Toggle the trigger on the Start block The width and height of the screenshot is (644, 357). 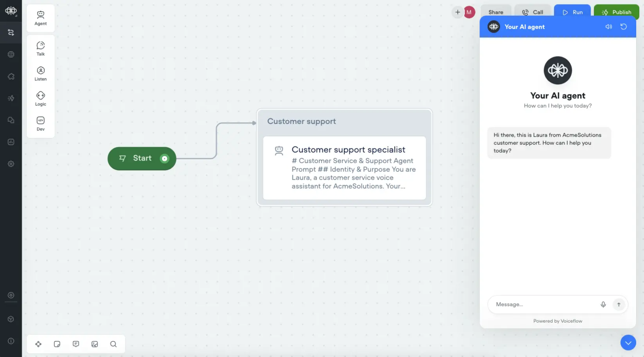pos(164,159)
